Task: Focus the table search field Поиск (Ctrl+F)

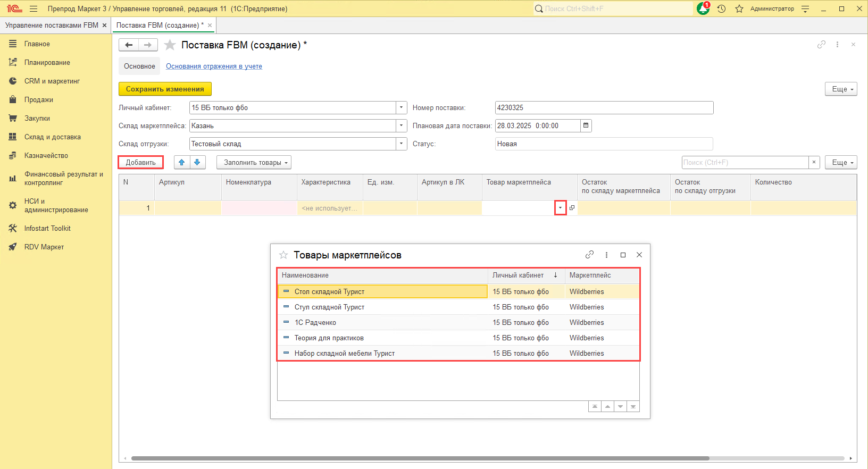Action: [745, 162]
